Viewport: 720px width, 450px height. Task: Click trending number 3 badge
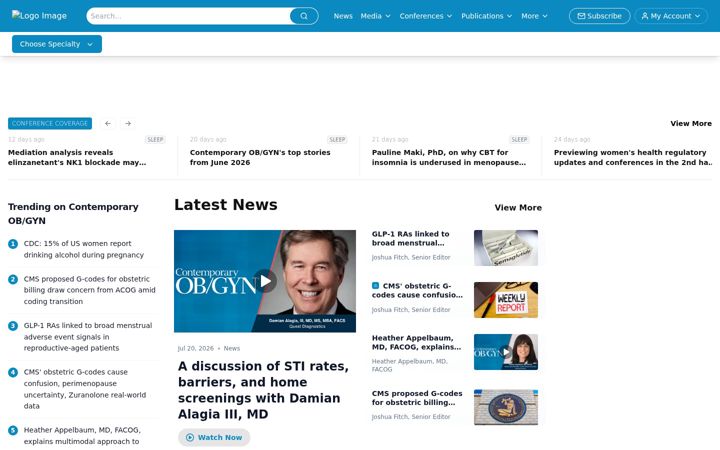point(13,326)
